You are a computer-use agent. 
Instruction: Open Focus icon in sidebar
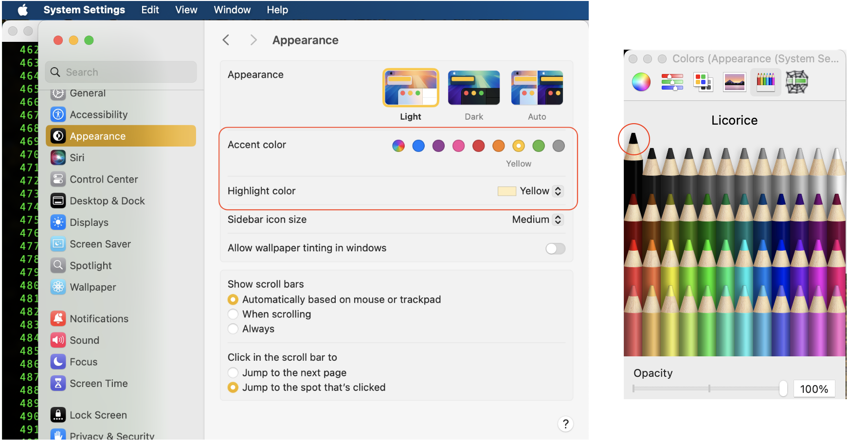coord(58,362)
